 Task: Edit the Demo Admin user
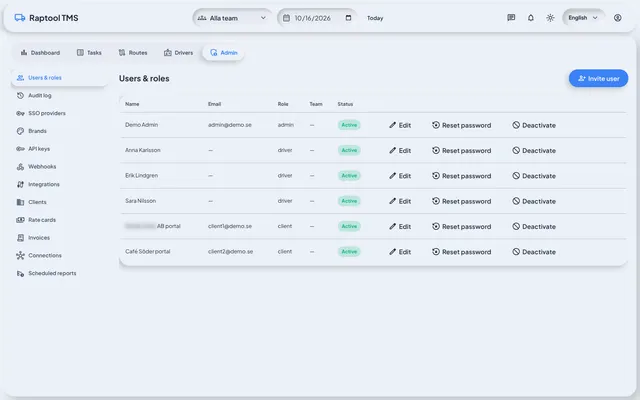pos(400,125)
